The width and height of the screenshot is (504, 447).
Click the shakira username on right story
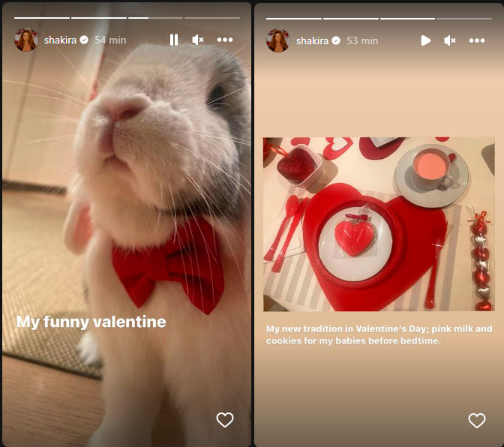[x=312, y=40]
